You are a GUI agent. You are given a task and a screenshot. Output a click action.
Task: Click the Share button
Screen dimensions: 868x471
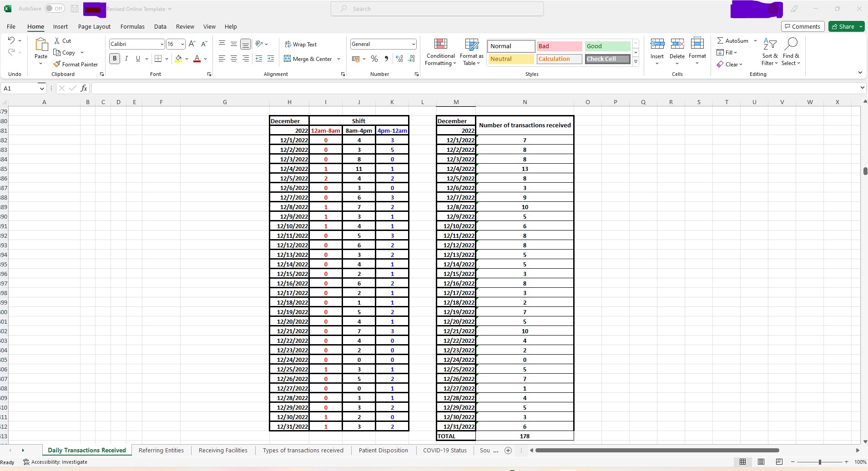[843, 26]
